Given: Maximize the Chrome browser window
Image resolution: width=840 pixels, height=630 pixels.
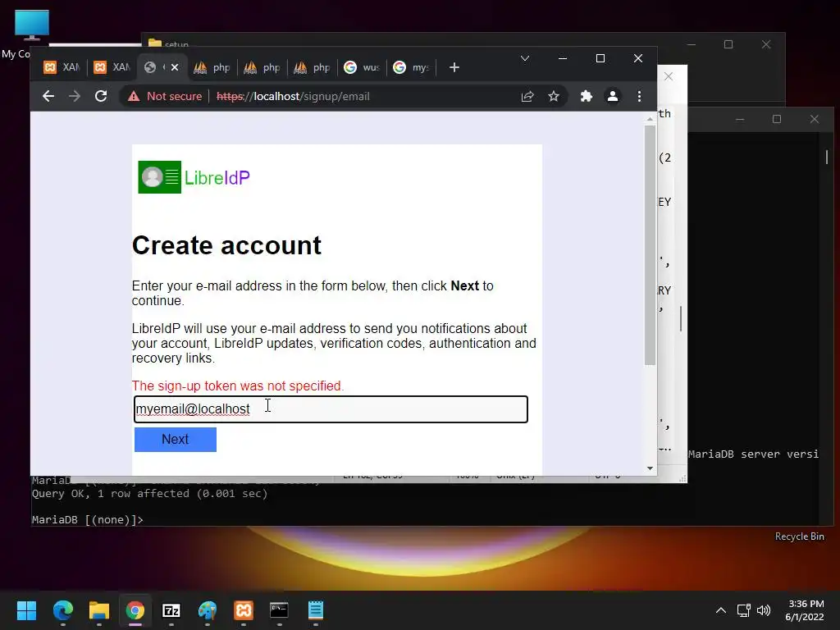Looking at the screenshot, I should point(600,58).
